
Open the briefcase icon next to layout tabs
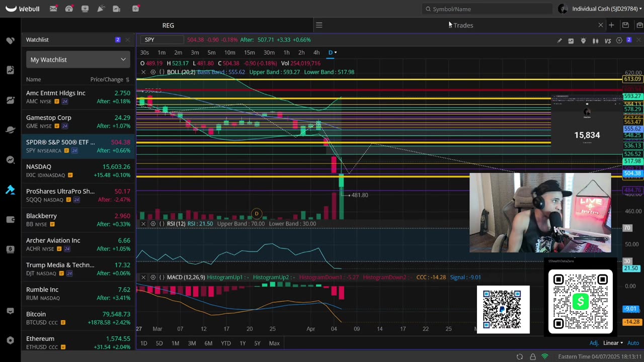tap(639, 25)
